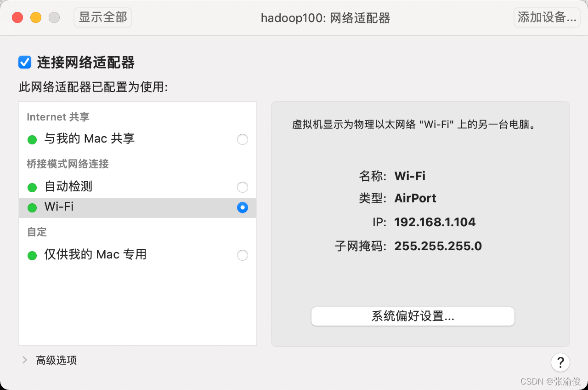Open help with the question mark button

coord(560,362)
